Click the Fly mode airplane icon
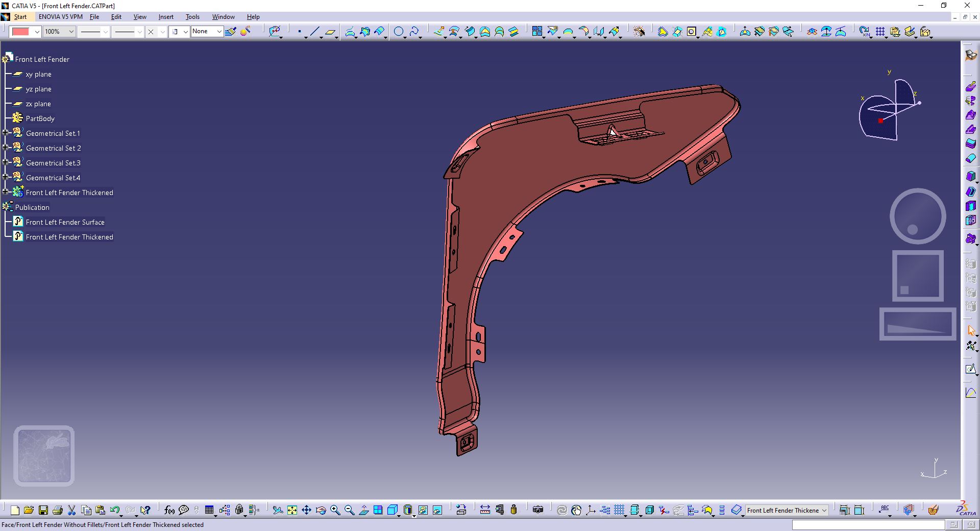Image resolution: width=980 pixels, height=531 pixels. pos(278,510)
